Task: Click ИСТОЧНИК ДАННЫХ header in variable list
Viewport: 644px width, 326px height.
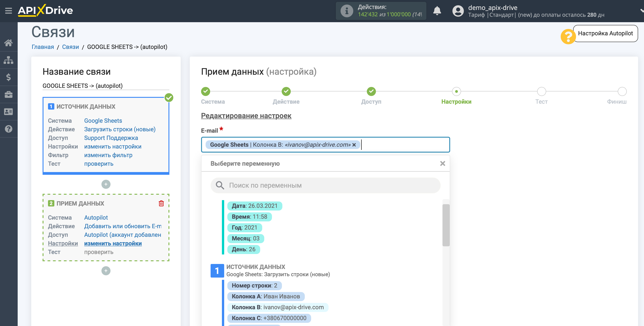Action: [255, 267]
